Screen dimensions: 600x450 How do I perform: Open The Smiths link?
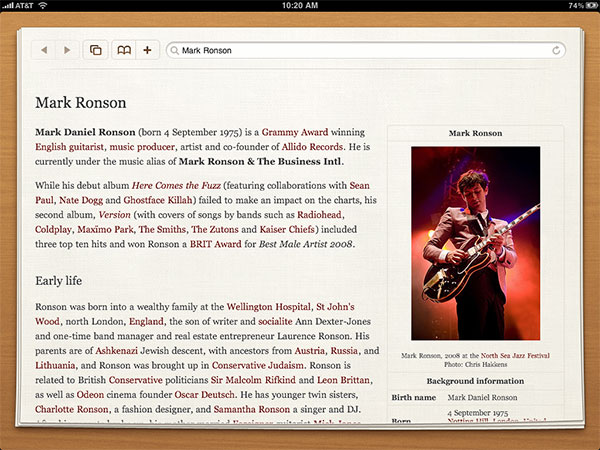(x=162, y=230)
